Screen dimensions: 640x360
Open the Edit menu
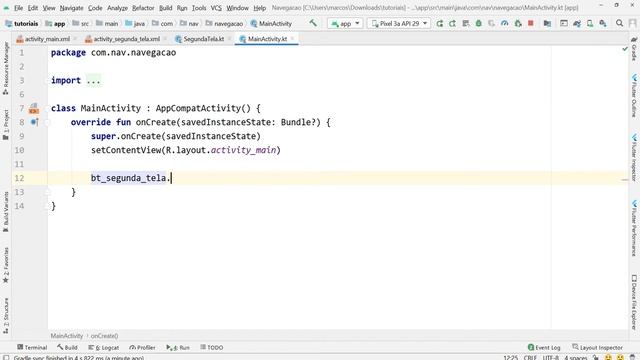click(33, 8)
